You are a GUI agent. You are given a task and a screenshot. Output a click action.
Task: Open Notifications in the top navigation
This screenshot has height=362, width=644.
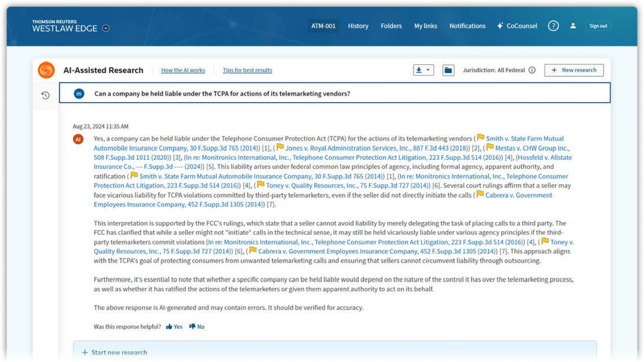pyautogui.click(x=467, y=26)
